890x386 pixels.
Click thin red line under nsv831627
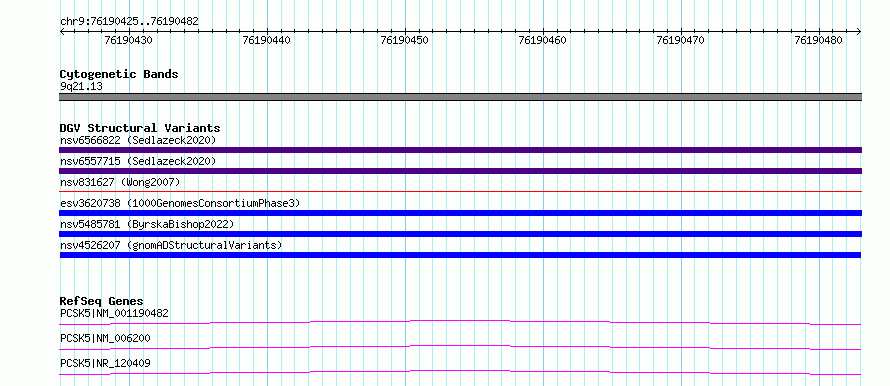coord(460,192)
